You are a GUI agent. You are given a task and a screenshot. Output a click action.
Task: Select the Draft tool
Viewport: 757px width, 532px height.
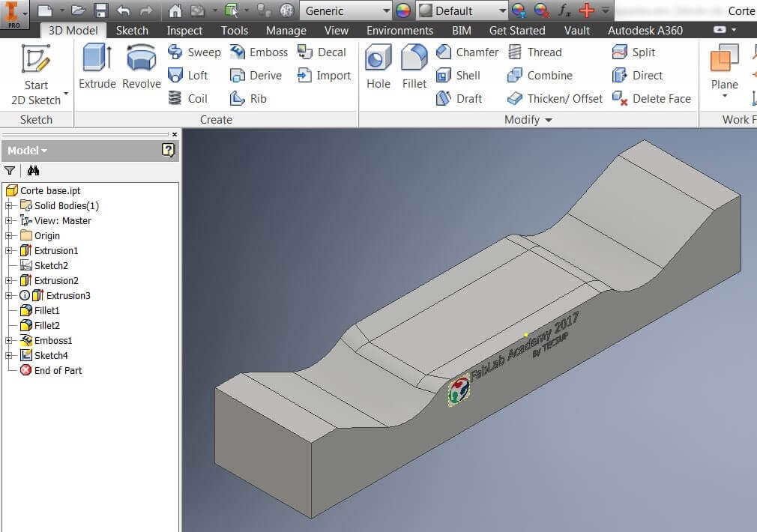point(459,98)
